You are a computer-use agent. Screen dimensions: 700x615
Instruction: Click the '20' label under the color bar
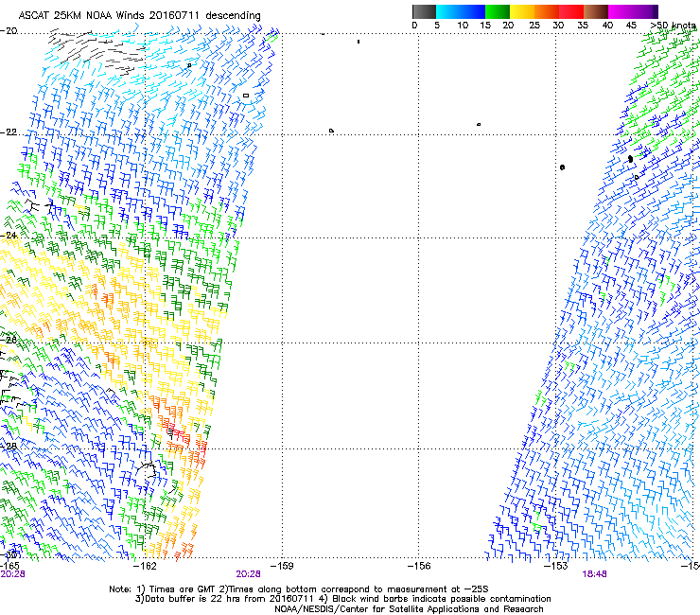pos(508,26)
